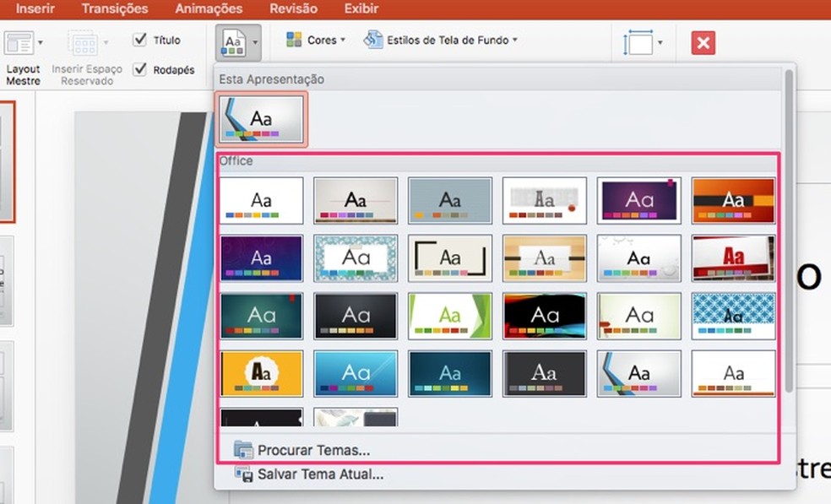Pick the theme with black corner brackets
Image resolution: width=831 pixels, height=504 pixels.
pos(450,258)
